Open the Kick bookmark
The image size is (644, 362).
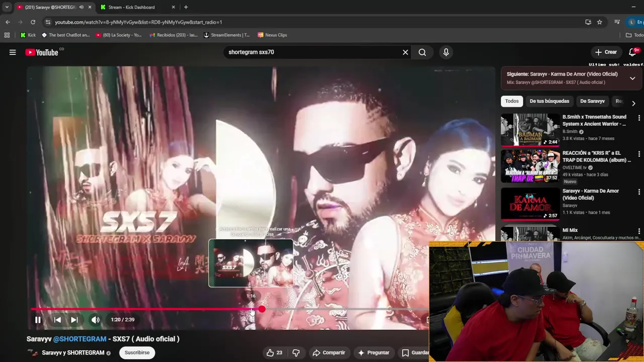point(28,35)
